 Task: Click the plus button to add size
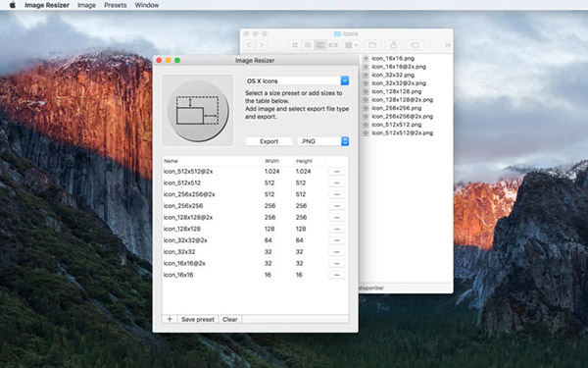(x=170, y=319)
